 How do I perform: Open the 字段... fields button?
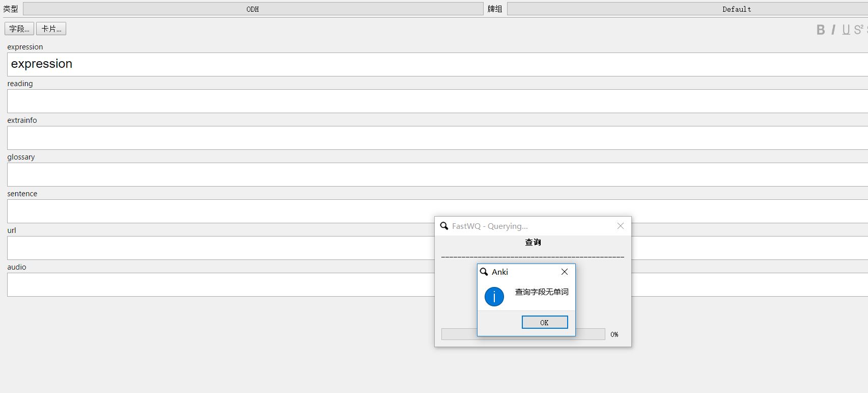(19, 29)
